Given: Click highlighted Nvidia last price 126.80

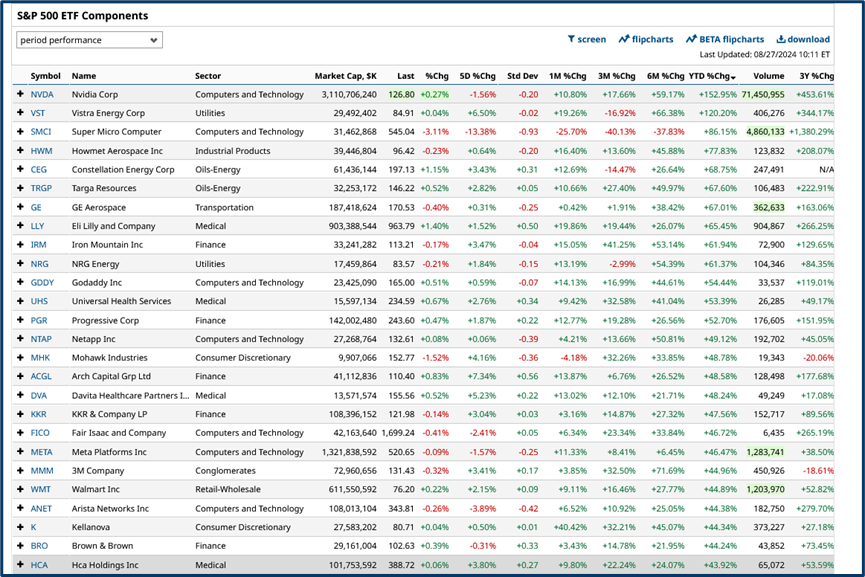Looking at the screenshot, I should pos(401,95).
